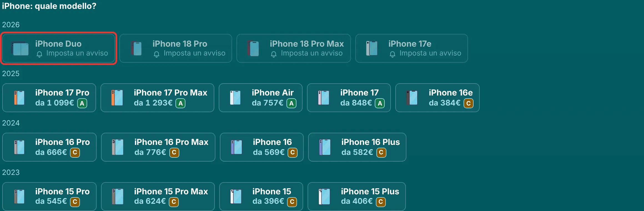Viewport: 644px width, 211px height.
Task: Select the iPhone 16e da 384€ card
Action: [x=437, y=98]
